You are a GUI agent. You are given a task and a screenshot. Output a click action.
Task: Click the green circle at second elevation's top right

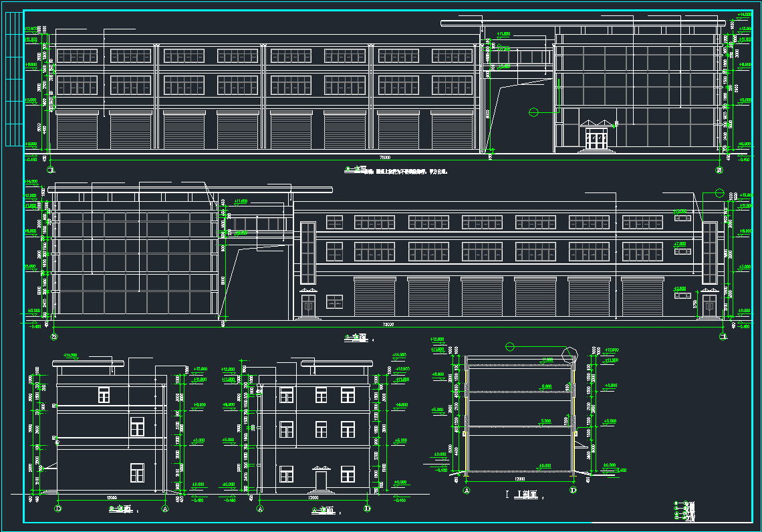tap(719, 193)
